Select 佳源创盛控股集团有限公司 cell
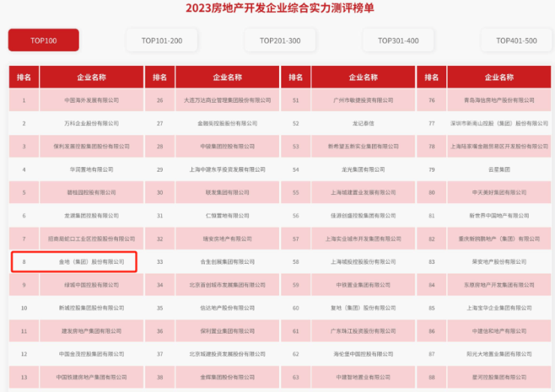Viewport: 555px width, 392px height. pos(364,215)
